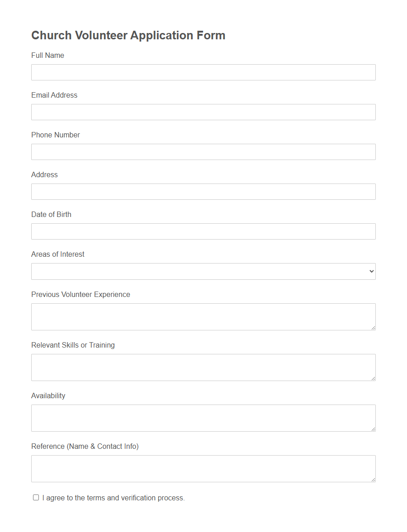Select the Full Name label
407x532 pixels.
point(47,55)
